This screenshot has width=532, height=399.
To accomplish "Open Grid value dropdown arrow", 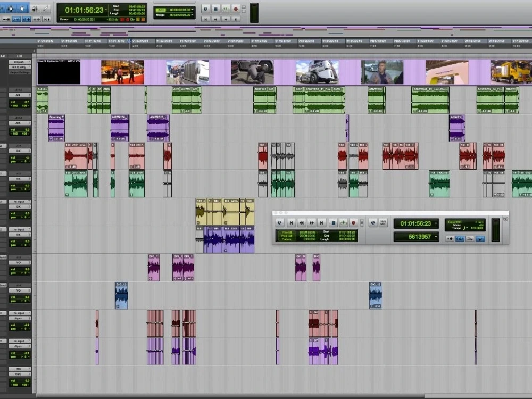I will click(x=193, y=10).
